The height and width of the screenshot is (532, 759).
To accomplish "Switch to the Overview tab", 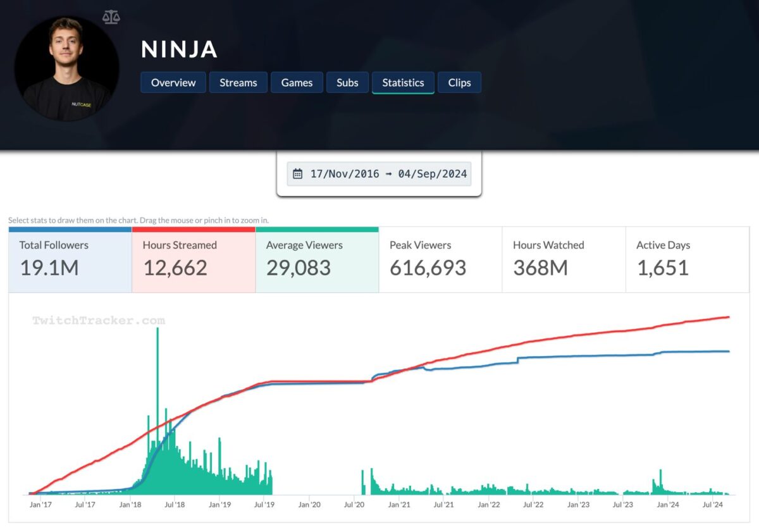I will [173, 82].
